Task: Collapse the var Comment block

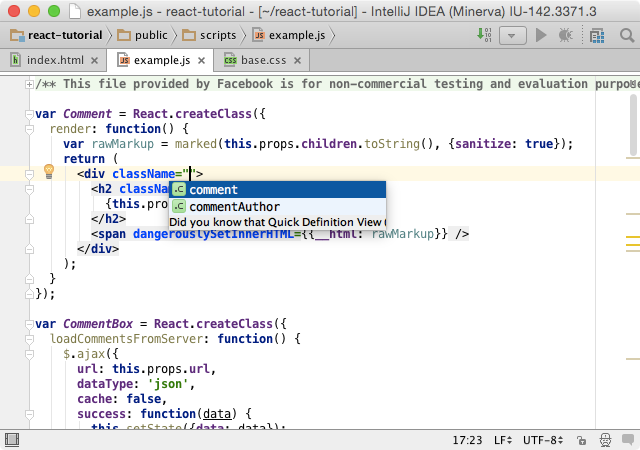Action: coord(29,114)
